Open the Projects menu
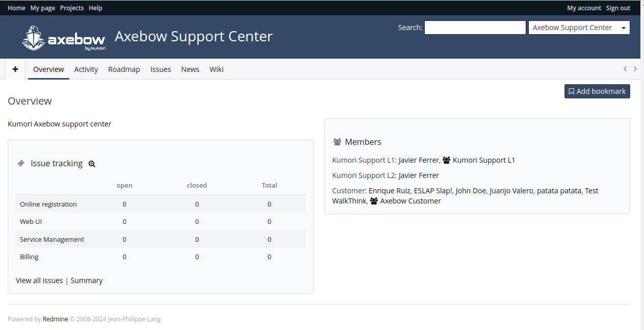Screen dimensions: 644x330 (x=71, y=8)
